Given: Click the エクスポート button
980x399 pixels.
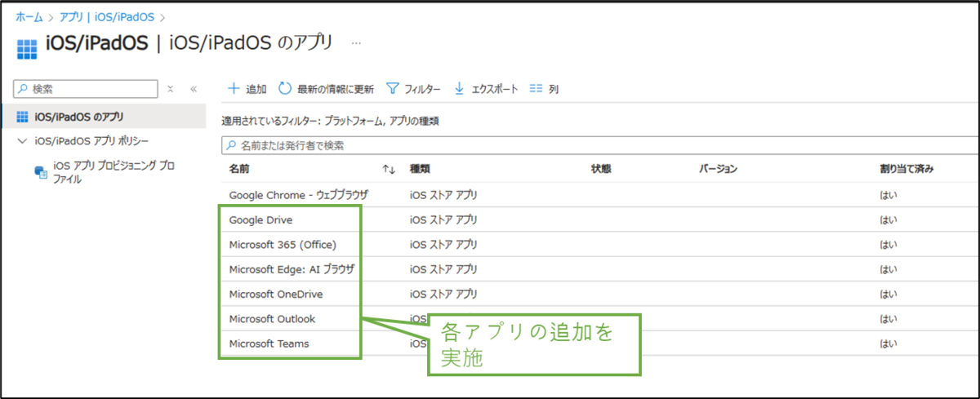Looking at the screenshot, I should [x=486, y=88].
